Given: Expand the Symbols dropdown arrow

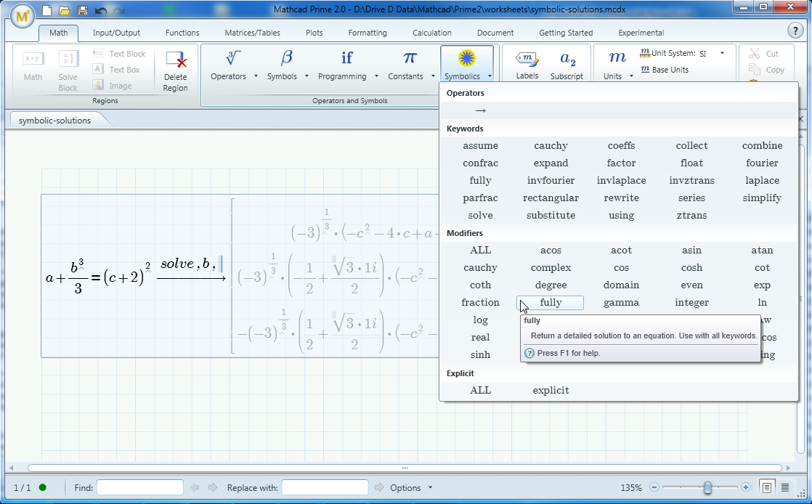Looking at the screenshot, I should (x=306, y=76).
